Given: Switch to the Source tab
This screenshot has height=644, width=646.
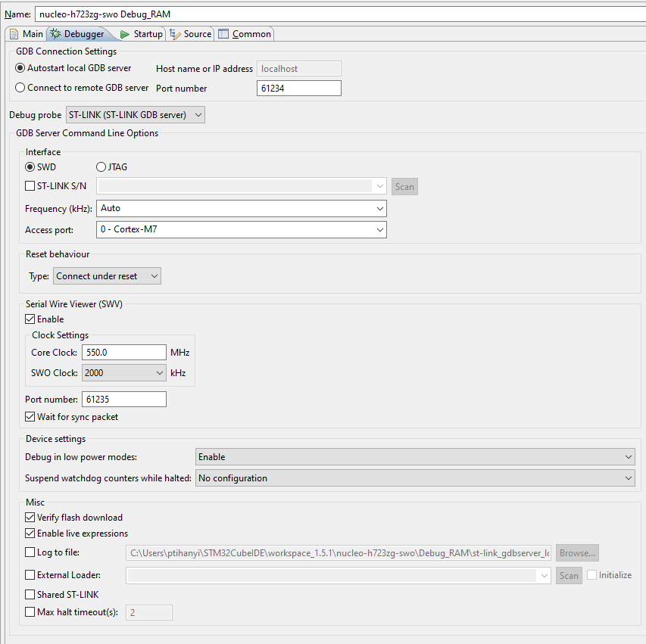Looking at the screenshot, I should (x=191, y=34).
